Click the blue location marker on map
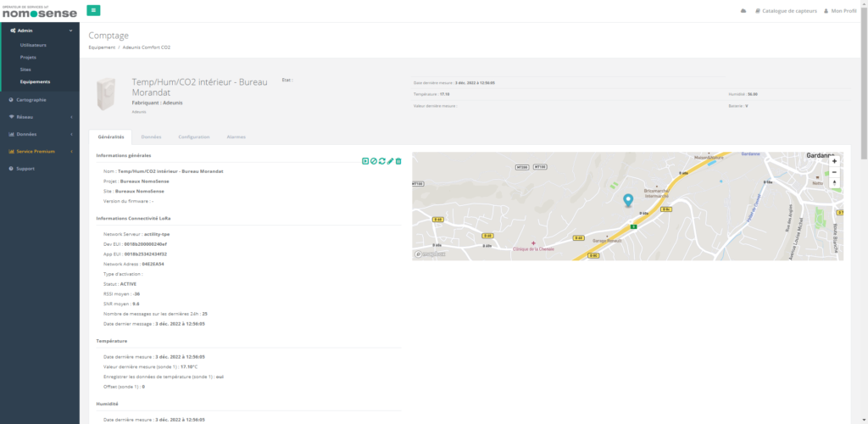The height and width of the screenshot is (424, 868). point(628,200)
